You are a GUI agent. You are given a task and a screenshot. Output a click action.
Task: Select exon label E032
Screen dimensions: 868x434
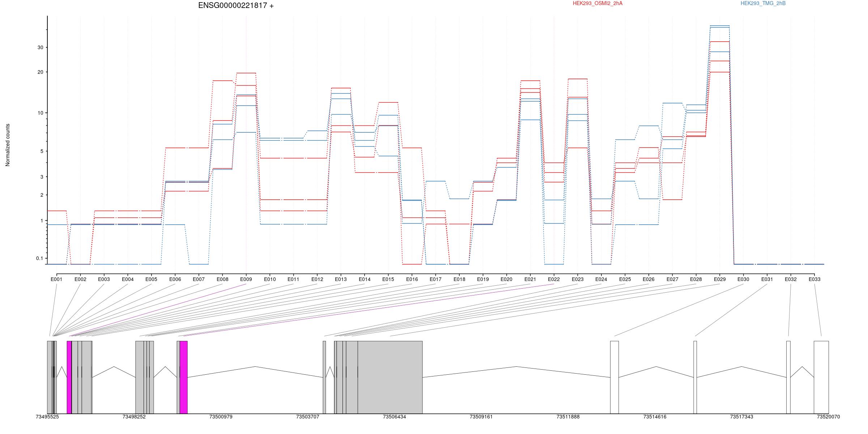(x=791, y=279)
